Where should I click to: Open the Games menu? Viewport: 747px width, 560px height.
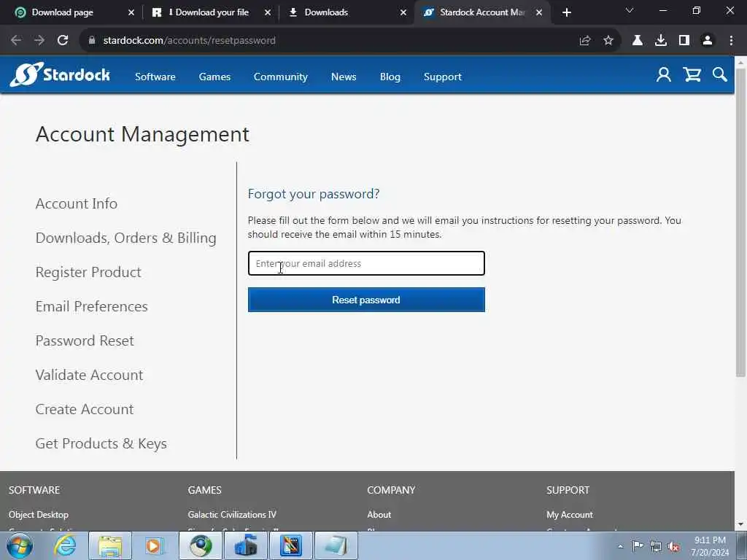pos(215,77)
